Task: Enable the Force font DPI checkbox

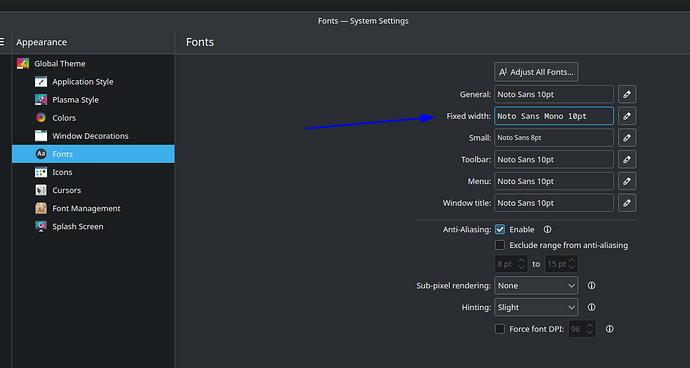Action: [x=500, y=329]
